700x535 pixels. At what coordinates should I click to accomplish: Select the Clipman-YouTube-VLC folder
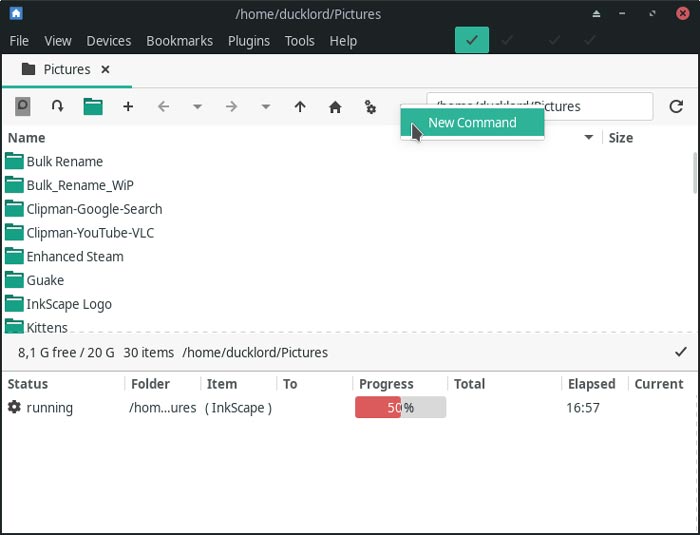click(90, 232)
